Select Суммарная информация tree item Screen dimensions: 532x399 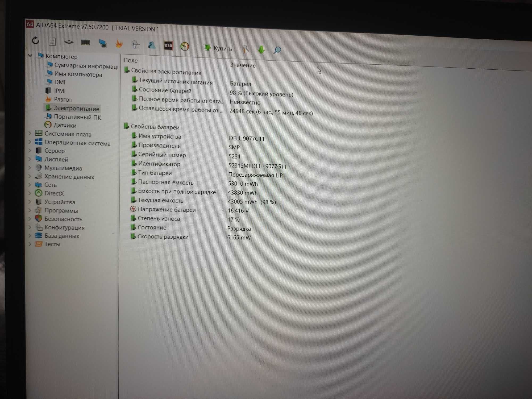82,65
